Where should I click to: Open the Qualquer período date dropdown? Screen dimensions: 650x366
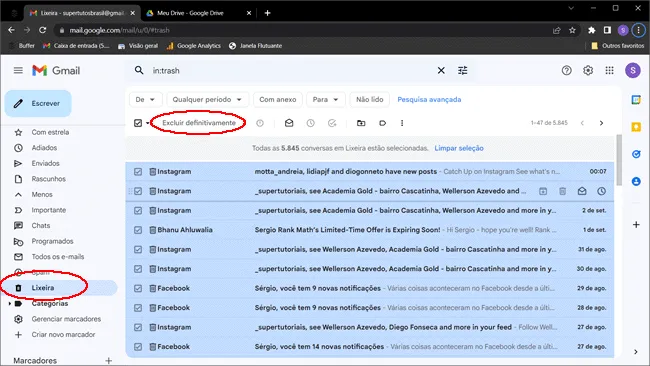[x=207, y=99]
